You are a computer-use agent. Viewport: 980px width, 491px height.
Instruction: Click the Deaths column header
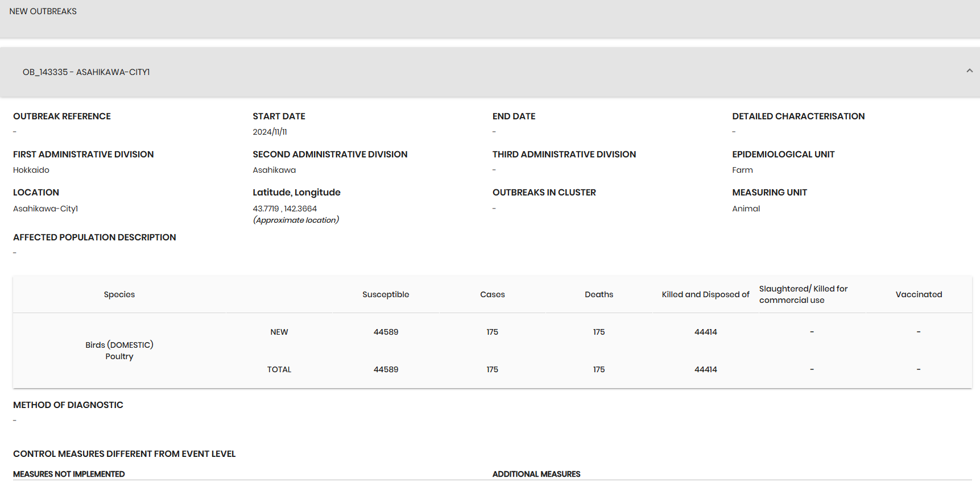599,294
